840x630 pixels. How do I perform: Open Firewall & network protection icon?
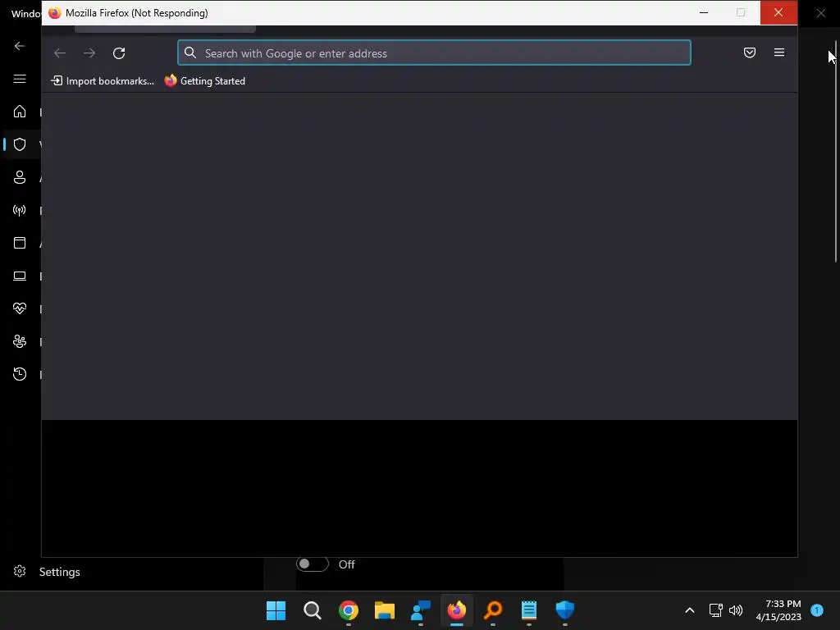coord(20,210)
